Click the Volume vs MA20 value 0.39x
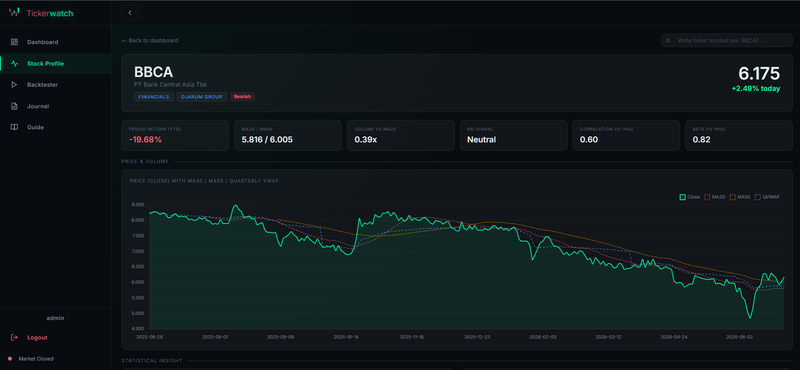Image resolution: width=800 pixels, height=370 pixels. (x=365, y=139)
